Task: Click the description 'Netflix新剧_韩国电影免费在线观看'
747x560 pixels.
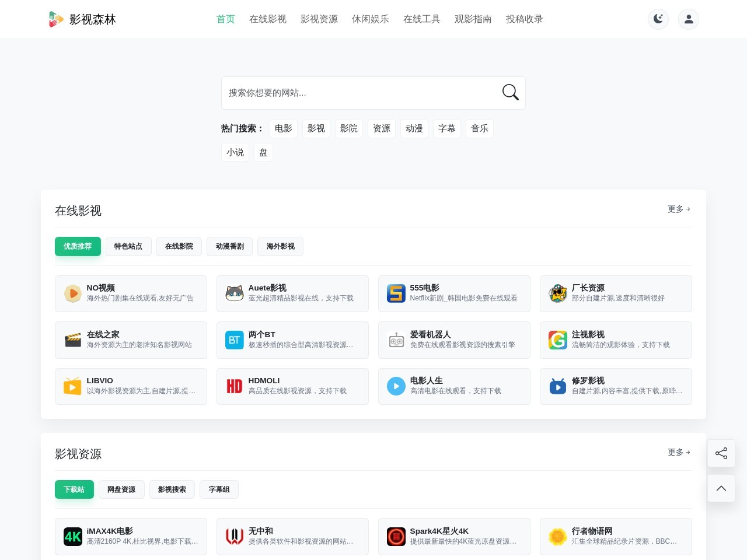Action: pyautogui.click(x=464, y=298)
